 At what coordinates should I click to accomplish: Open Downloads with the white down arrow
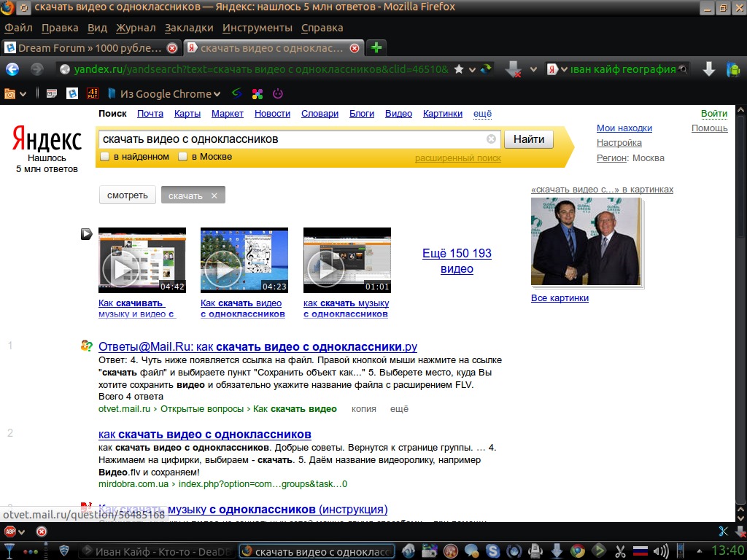[x=709, y=69]
